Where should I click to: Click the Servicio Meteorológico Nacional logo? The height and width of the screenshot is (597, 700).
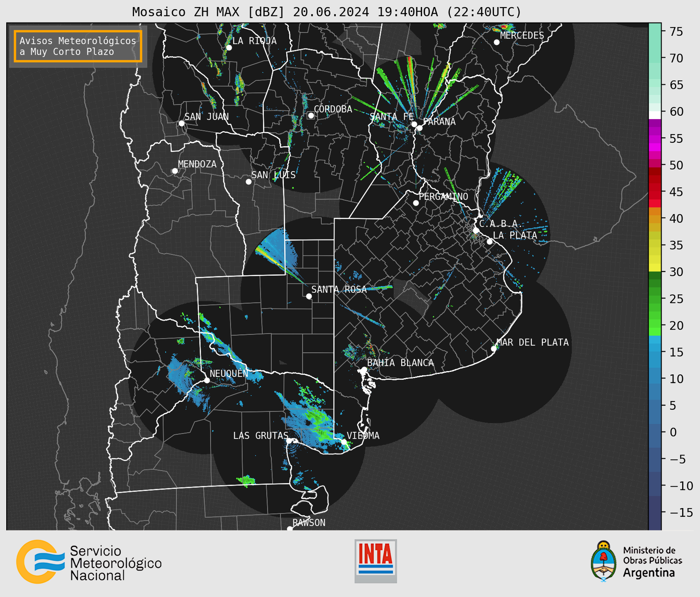click(89, 562)
